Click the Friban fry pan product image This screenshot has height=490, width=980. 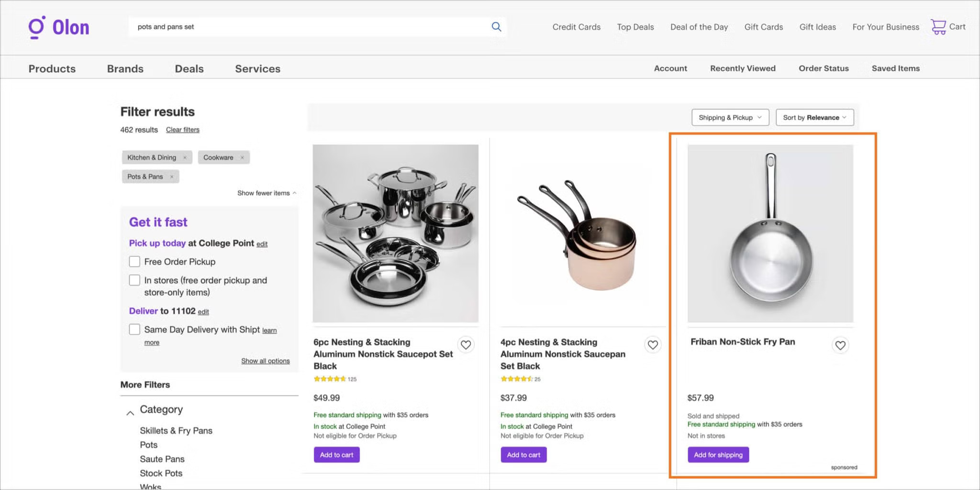(770, 234)
